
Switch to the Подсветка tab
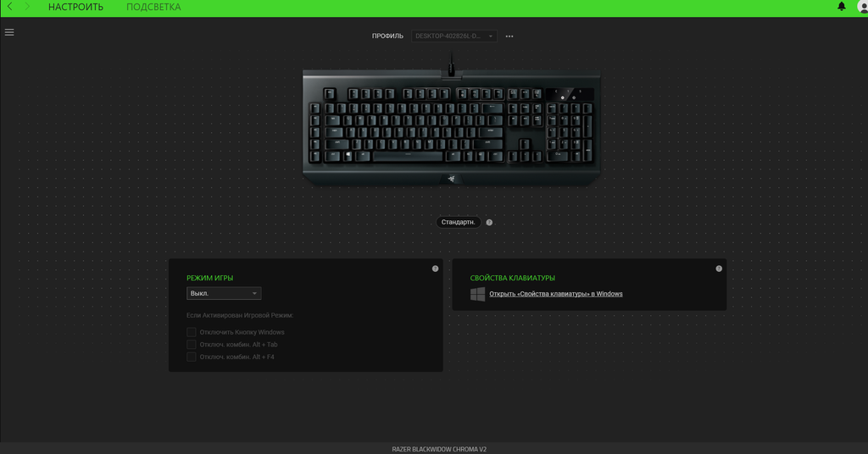pos(153,7)
